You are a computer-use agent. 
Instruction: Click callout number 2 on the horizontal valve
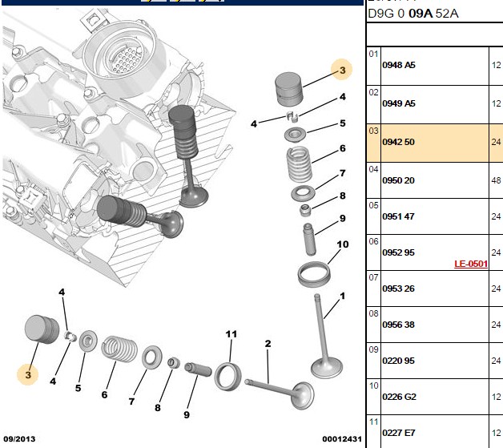coord(268,344)
